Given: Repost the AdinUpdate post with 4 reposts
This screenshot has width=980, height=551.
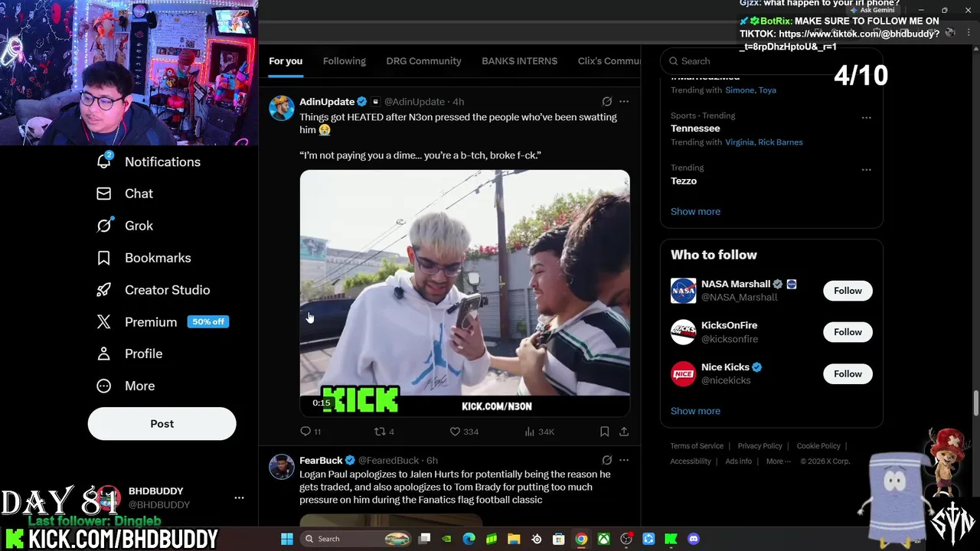Looking at the screenshot, I should (x=384, y=432).
